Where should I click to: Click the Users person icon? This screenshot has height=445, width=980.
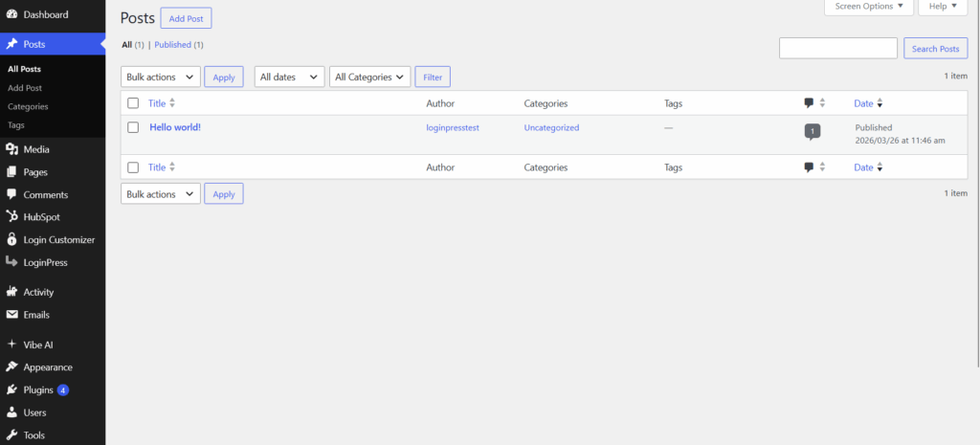click(x=11, y=412)
